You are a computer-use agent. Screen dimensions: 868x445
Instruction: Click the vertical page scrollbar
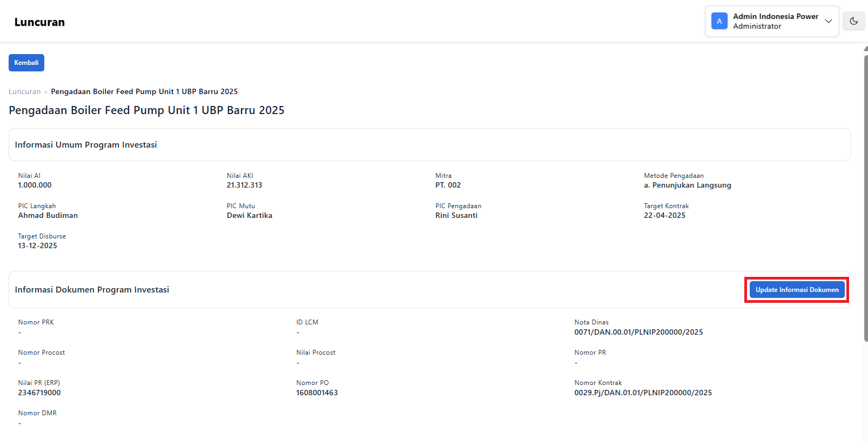[x=865, y=195]
